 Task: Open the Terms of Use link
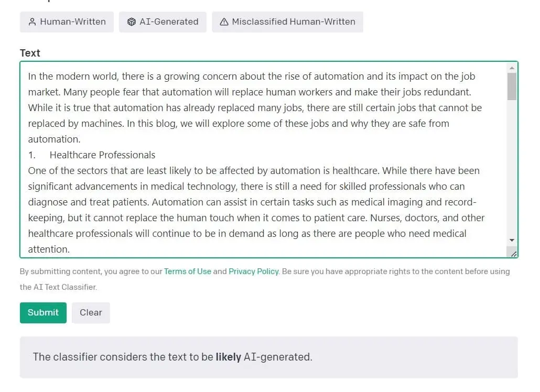(187, 271)
